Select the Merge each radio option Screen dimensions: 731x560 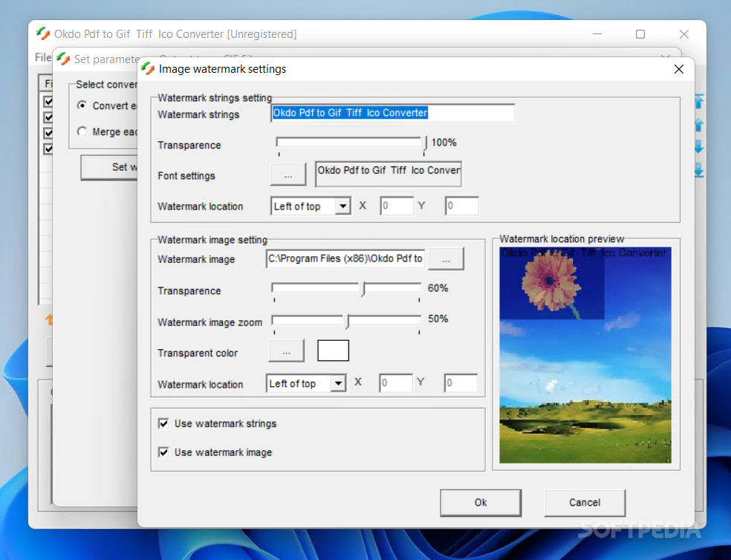82,131
